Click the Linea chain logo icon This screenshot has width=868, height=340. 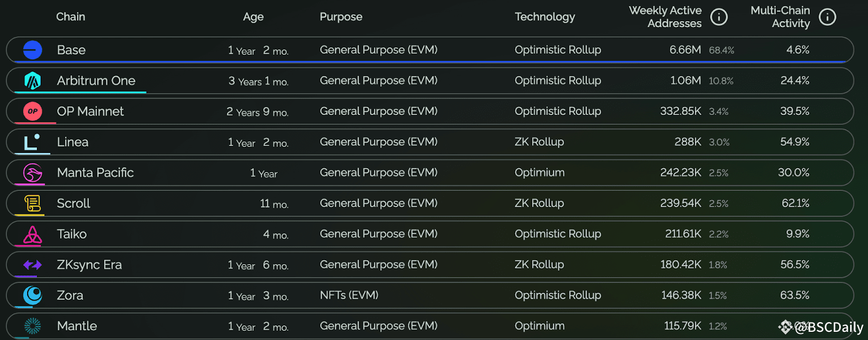32,142
